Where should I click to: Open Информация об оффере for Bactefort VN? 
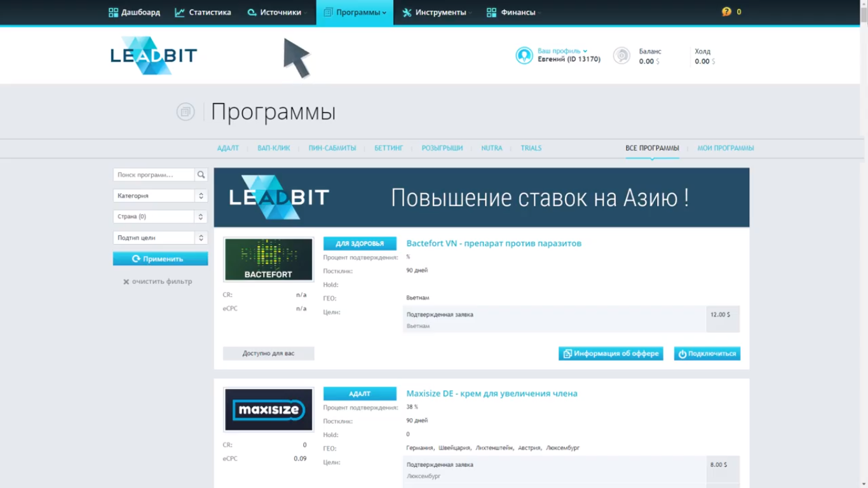[610, 353]
